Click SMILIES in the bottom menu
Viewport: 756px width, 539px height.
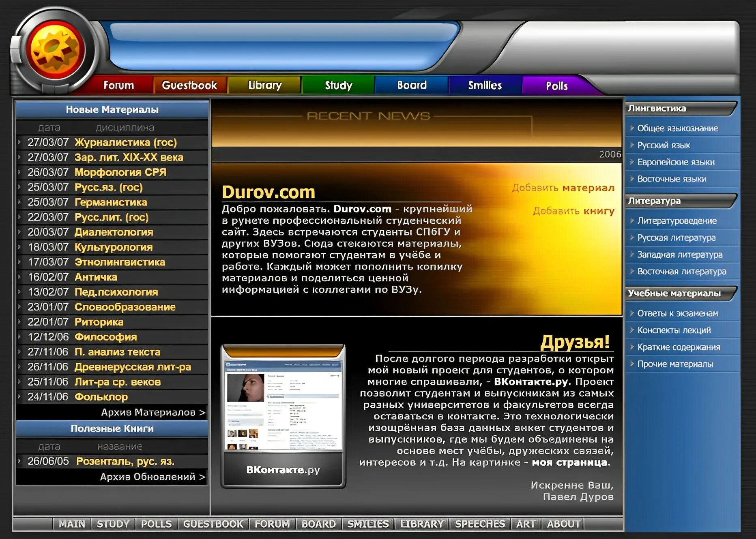[368, 524]
